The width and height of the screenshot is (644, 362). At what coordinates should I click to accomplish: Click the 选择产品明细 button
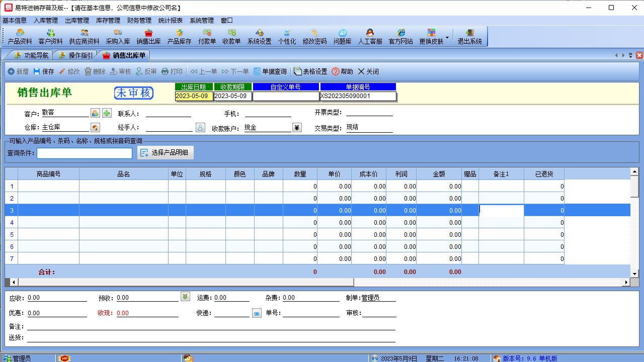tap(166, 152)
